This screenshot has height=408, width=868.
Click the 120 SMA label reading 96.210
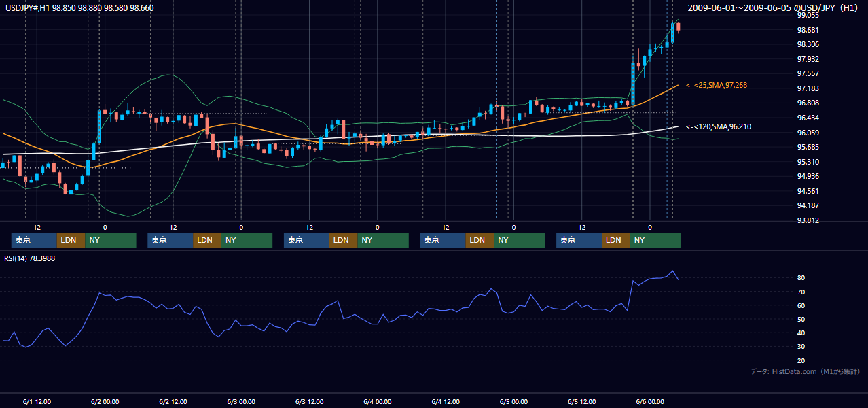[719, 126]
